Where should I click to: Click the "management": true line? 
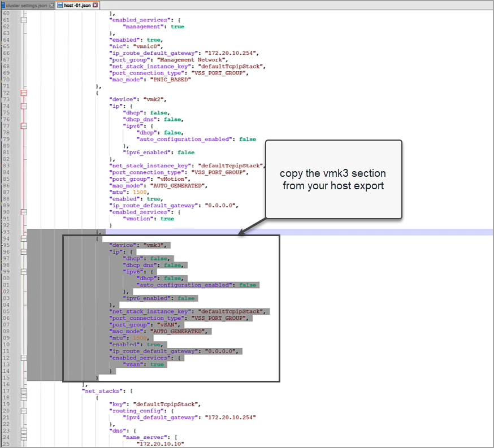[153, 27]
